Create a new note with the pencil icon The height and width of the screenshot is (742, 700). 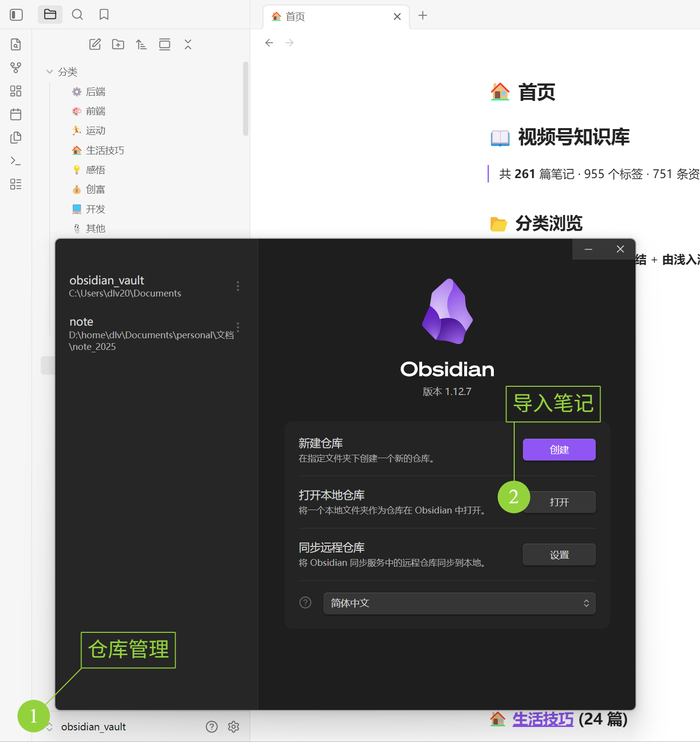click(95, 44)
